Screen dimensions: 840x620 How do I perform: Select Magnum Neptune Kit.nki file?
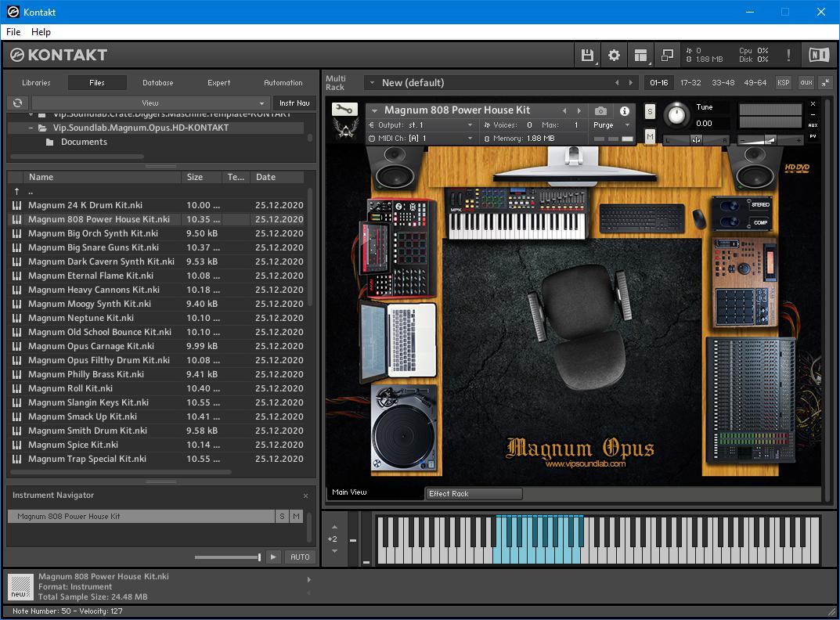click(81, 318)
